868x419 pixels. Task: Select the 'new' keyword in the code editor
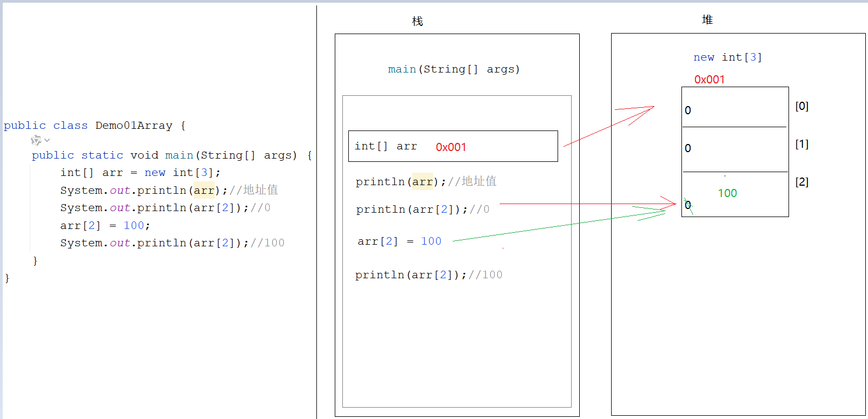coord(155,173)
